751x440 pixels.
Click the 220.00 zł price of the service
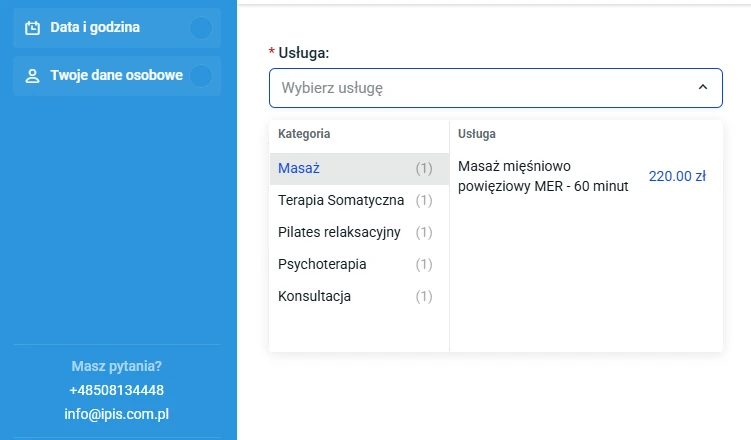pyautogui.click(x=677, y=176)
